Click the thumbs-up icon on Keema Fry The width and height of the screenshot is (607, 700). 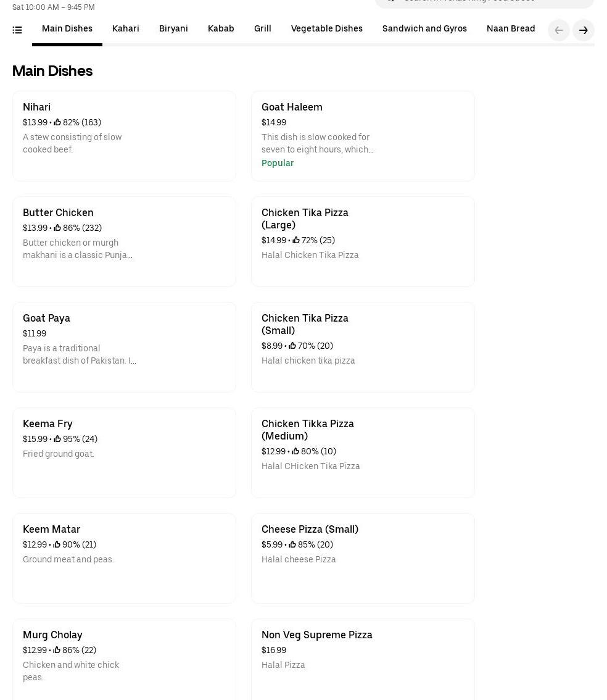pyautogui.click(x=57, y=439)
